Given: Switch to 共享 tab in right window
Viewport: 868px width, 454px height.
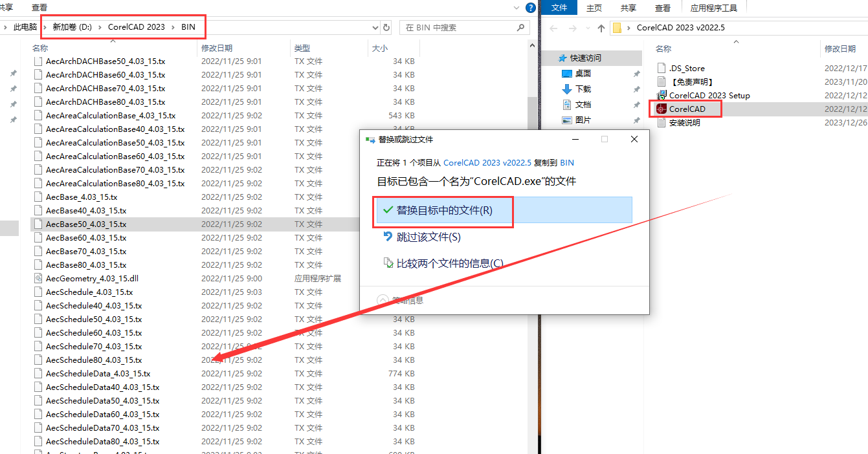Looking at the screenshot, I should click(629, 8).
